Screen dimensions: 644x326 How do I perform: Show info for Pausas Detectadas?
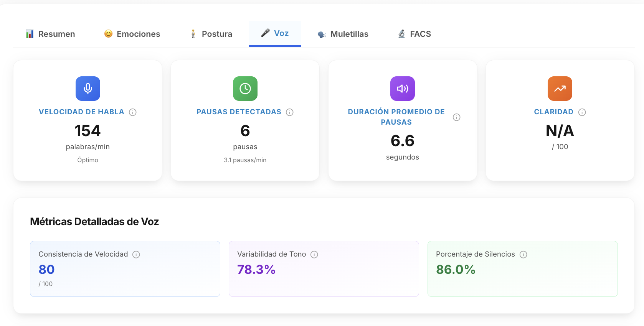click(x=290, y=112)
